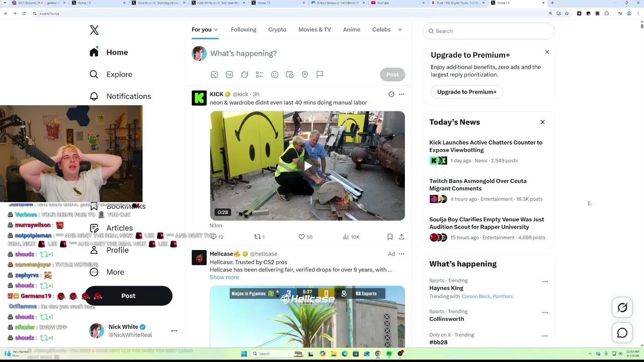Add a GIF to the post
Viewport: 644px width, 362px height.
(x=229, y=74)
